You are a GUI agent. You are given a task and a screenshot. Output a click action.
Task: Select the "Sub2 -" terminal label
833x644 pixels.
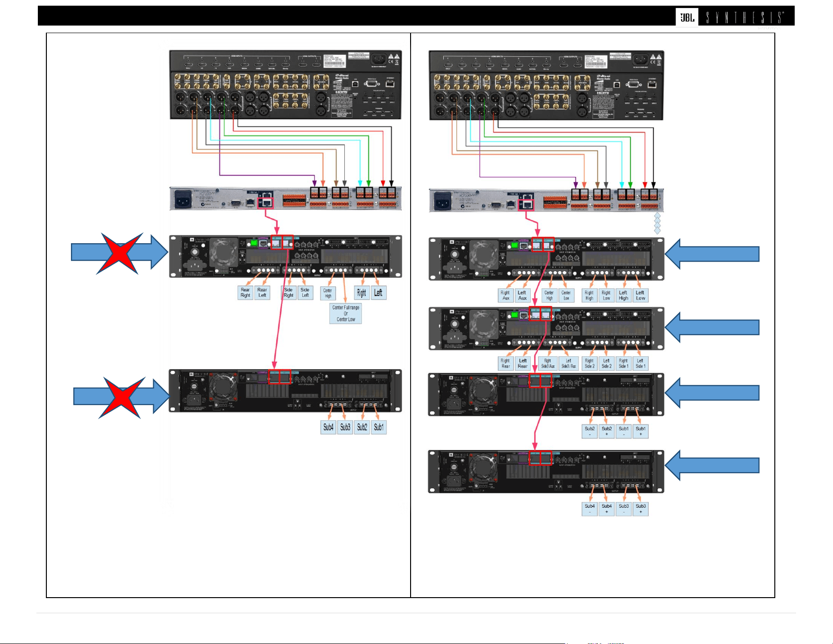590,431
